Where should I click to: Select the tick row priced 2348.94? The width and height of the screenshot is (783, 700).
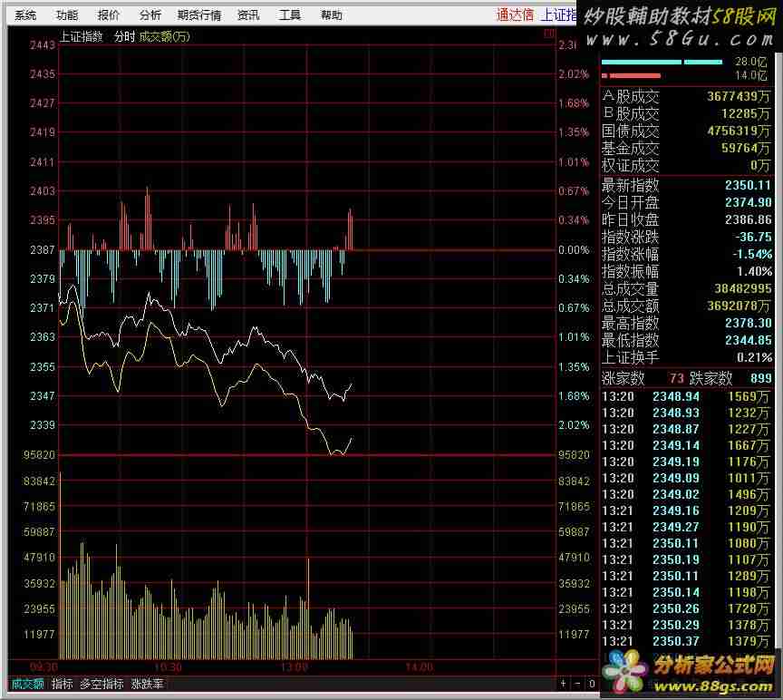tap(686, 397)
